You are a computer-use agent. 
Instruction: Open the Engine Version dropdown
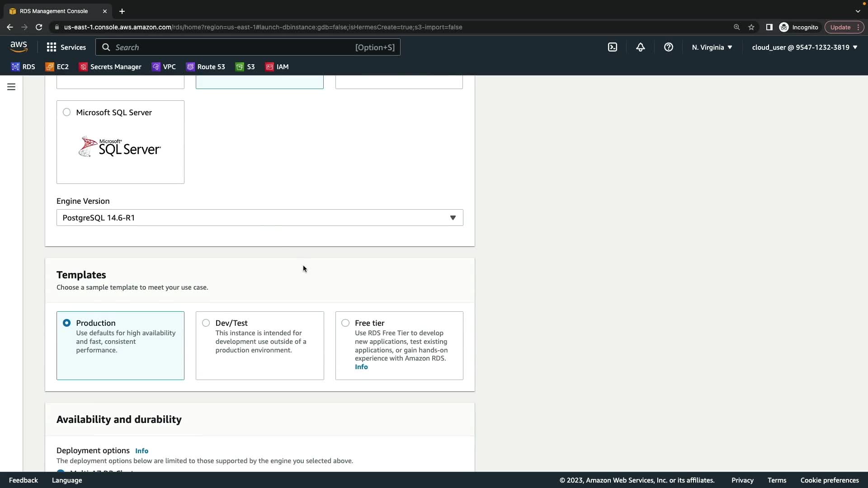click(259, 218)
